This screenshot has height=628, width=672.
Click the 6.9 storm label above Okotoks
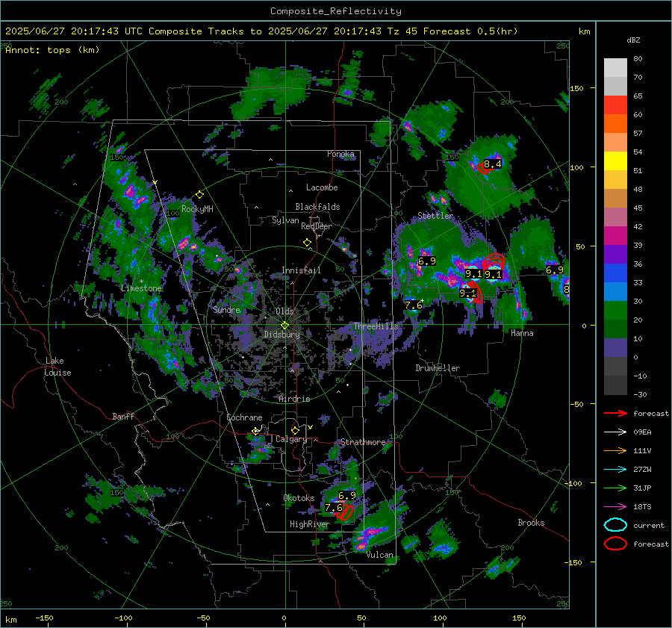[346, 496]
